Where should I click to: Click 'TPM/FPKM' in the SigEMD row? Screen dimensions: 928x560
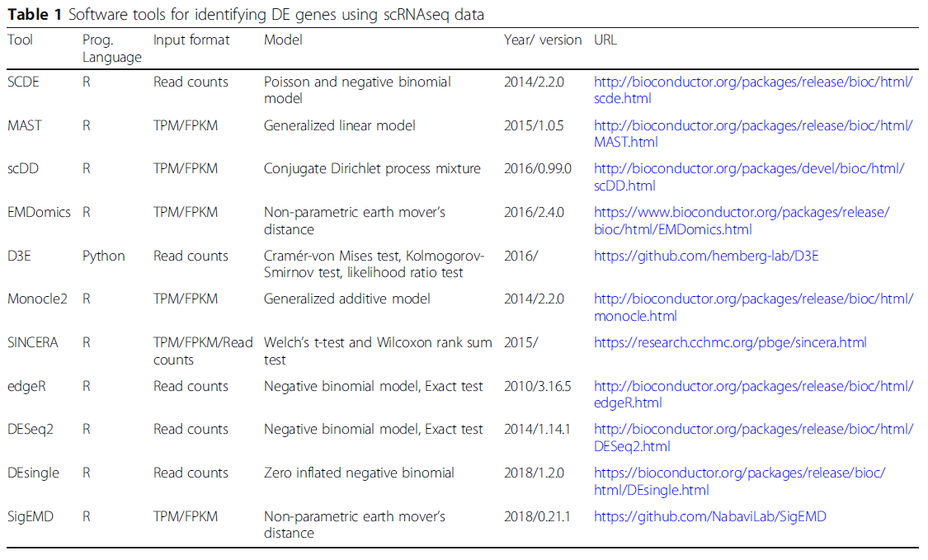click(186, 516)
